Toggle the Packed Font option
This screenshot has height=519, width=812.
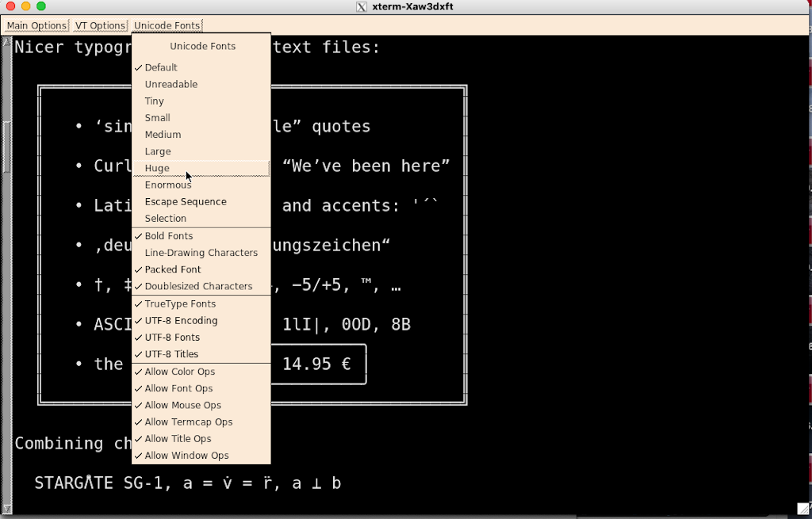(173, 269)
